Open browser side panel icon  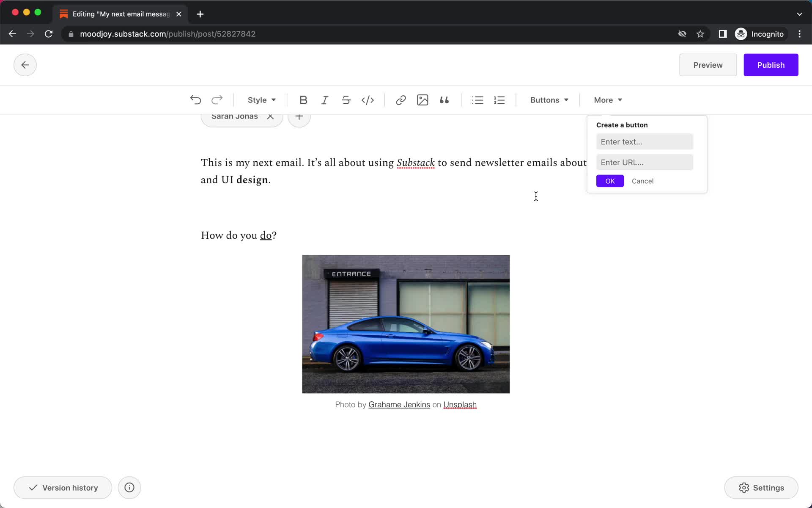[x=722, y=34]
